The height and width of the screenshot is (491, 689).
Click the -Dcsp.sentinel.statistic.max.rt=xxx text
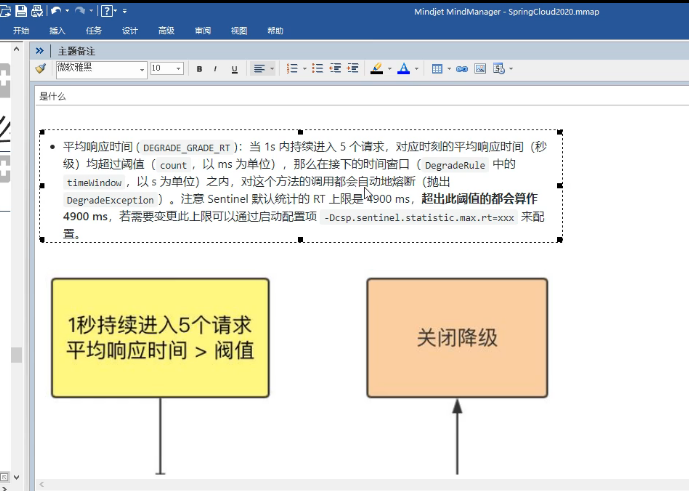419,218
